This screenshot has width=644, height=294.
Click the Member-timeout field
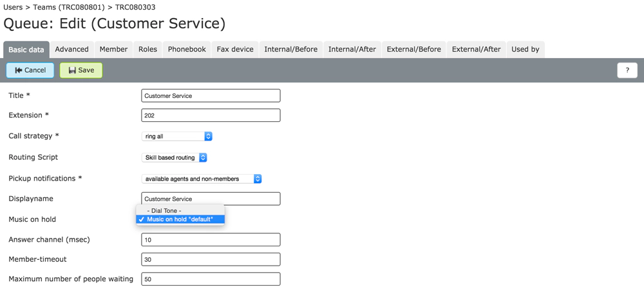pos(211,260)
